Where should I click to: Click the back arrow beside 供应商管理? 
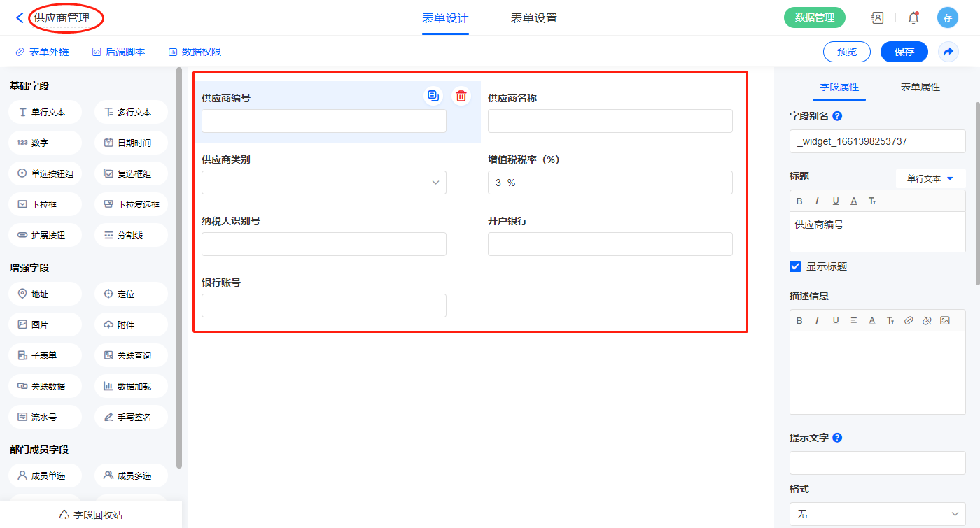[x=20, y=18]
